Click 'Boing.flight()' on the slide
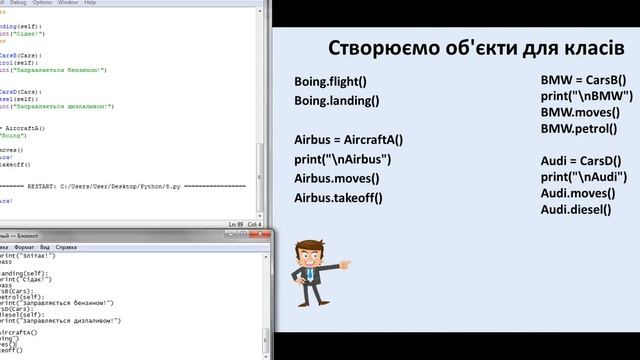This screenshot has width=640, height=360. tap(330, 82)
